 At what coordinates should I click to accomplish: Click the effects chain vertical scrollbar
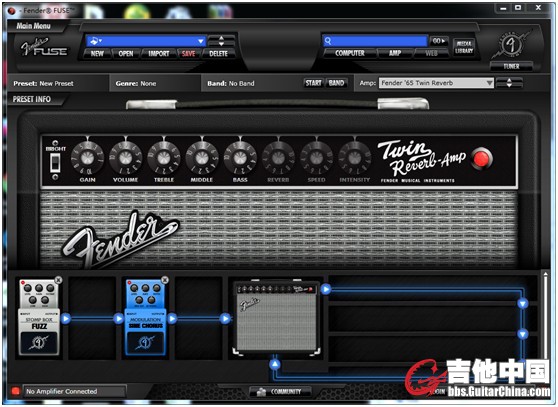545,317
